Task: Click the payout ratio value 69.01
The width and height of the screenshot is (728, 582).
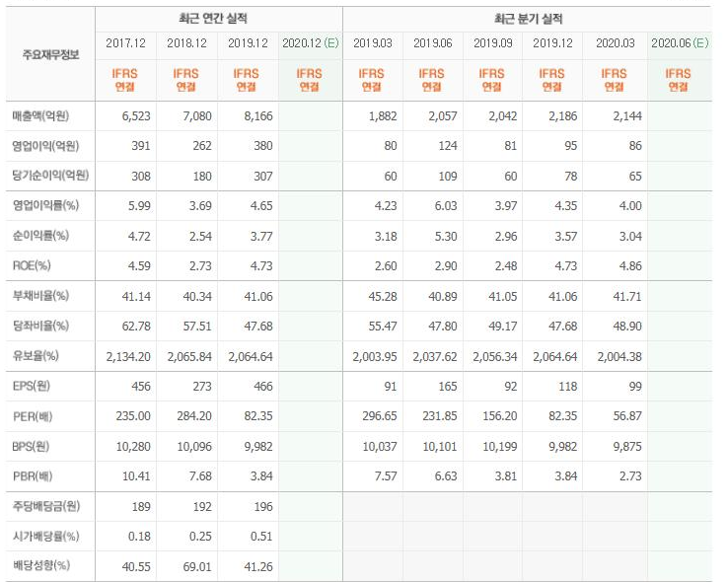Action: pyautogui.click(x=197, y=566)
